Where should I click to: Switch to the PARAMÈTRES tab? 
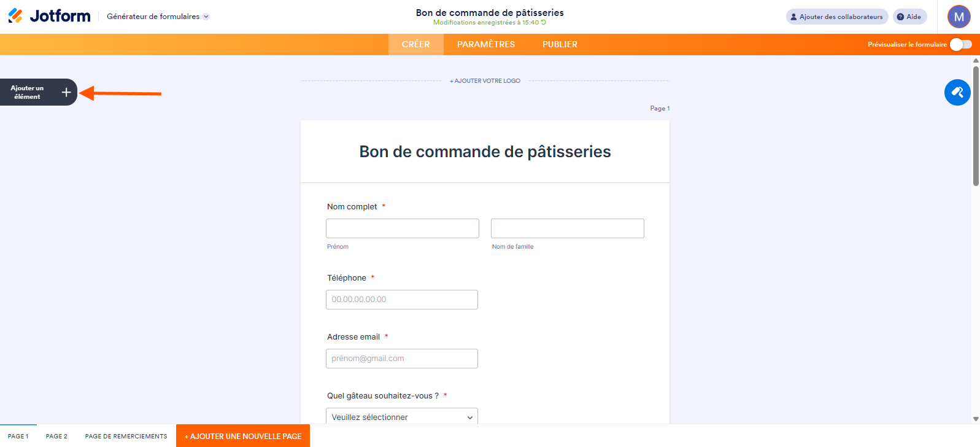[x=485, y=44]
